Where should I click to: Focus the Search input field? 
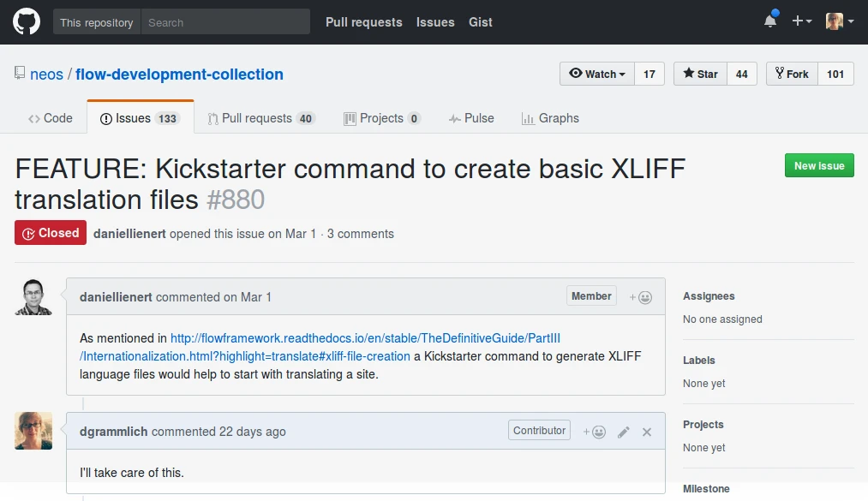tap(226, 22)
